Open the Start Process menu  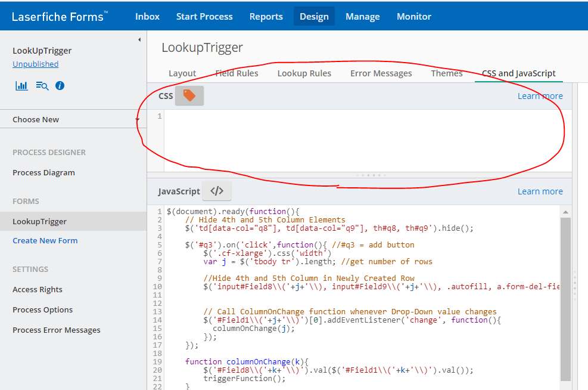click(204, 16)
